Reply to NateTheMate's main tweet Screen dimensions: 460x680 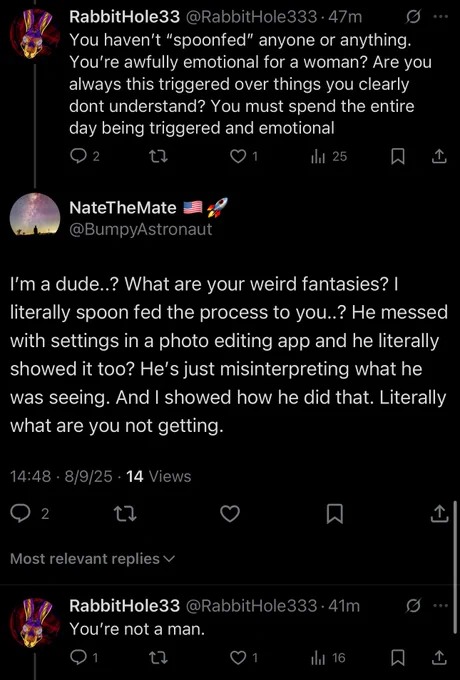point(30,514)
